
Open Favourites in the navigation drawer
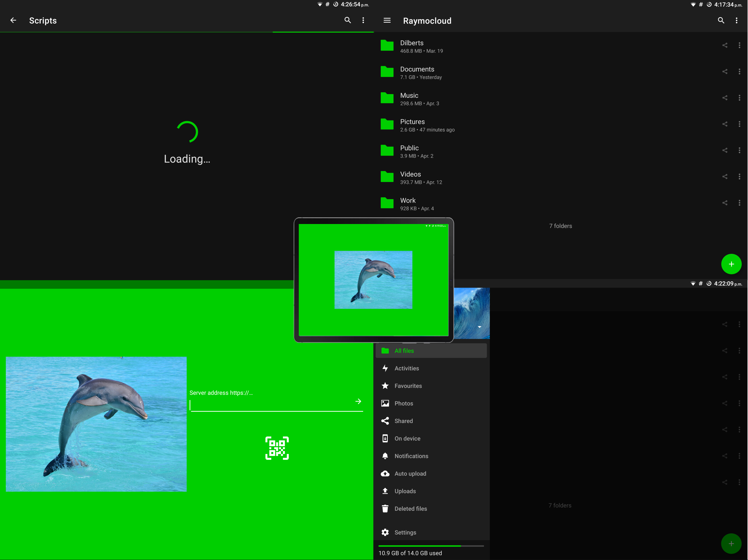pyautogui.click(x=408, y=386)
